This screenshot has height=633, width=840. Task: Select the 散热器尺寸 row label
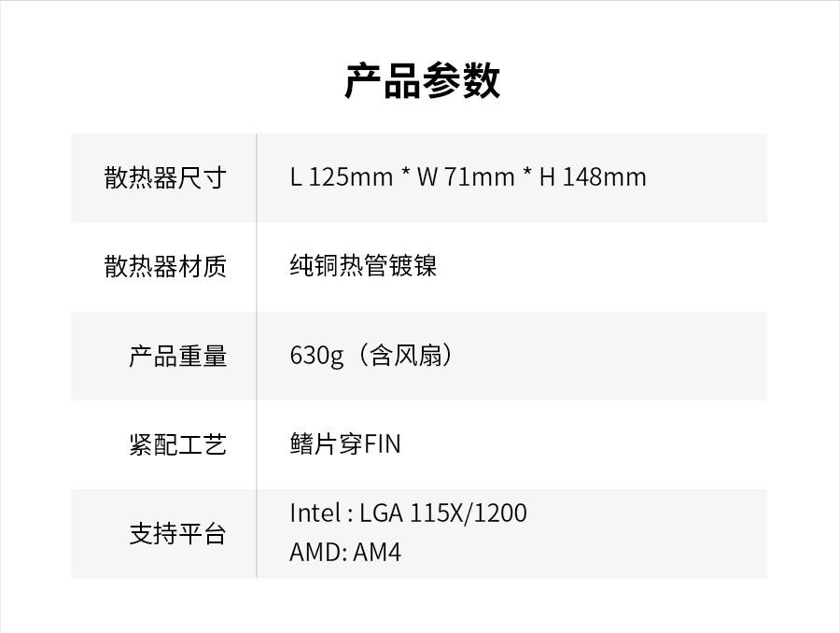click(x=165, y=177)
